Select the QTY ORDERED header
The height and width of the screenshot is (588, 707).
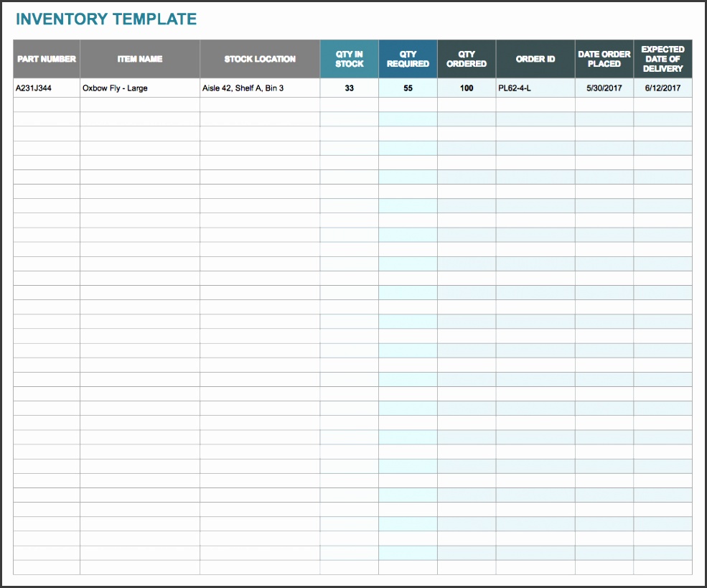[x=467, y=59]
